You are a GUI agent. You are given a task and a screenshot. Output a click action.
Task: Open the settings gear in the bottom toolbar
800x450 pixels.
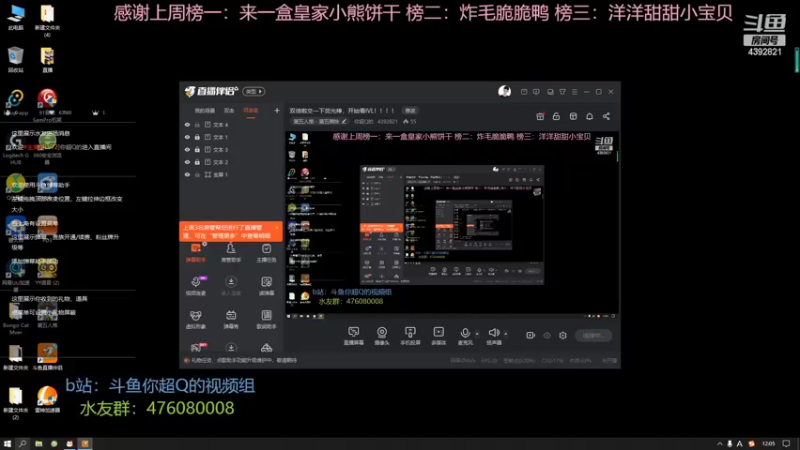(x=563, y=335)
